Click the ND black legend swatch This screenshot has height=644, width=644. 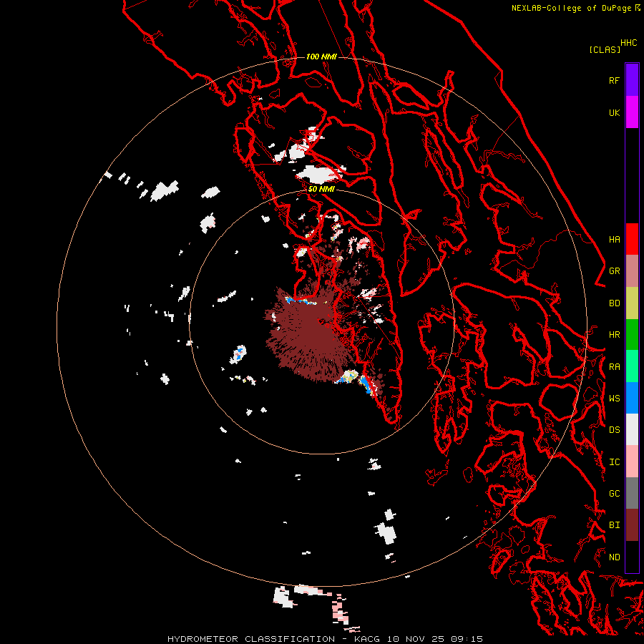click(632, 557)
